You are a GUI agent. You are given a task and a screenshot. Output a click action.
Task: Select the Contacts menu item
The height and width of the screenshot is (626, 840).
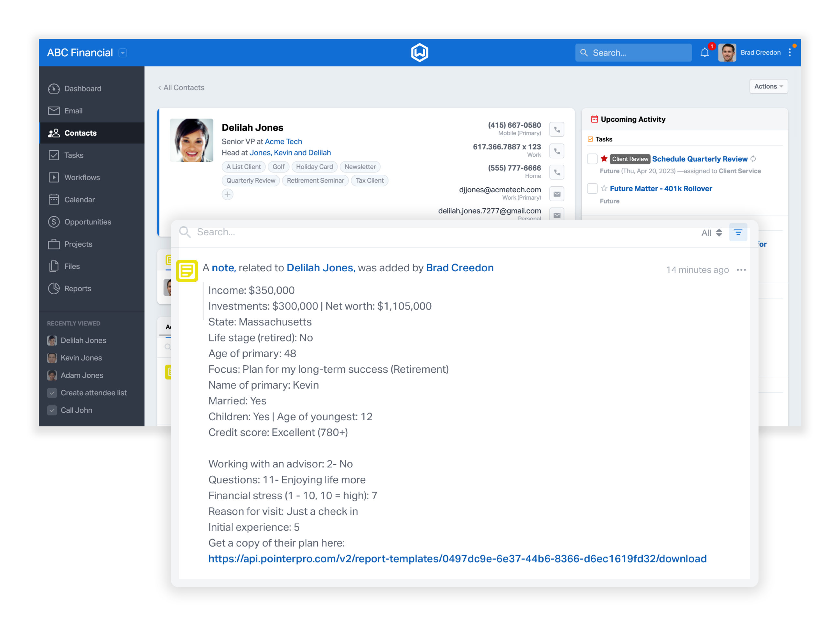pyautogui.click(x=80, y=133)
